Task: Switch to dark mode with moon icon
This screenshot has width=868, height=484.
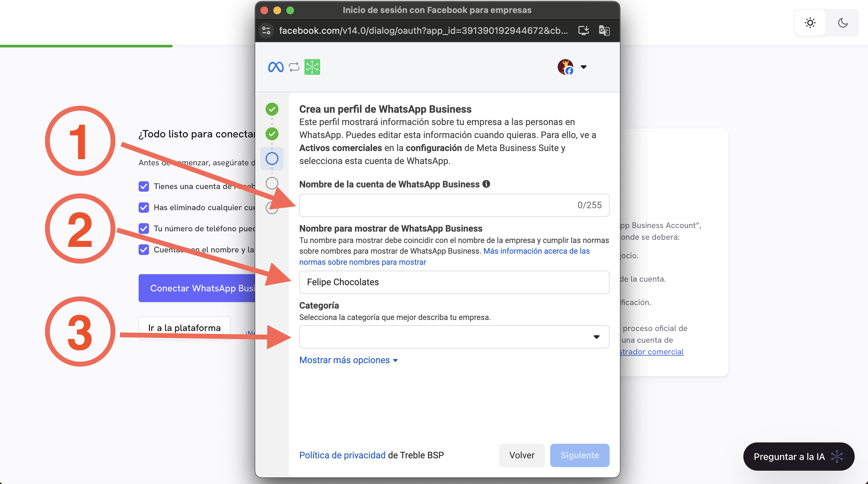Action: coord(843,23)
